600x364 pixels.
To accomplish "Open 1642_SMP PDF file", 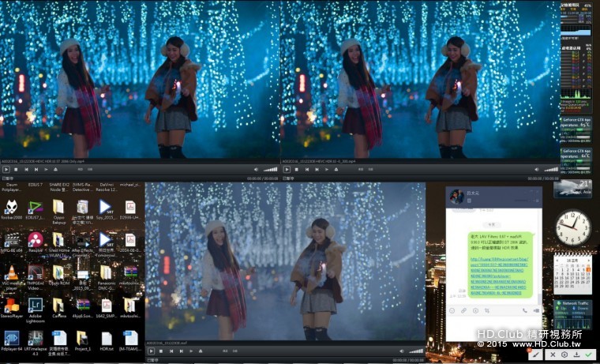I will pyautogui.click(x=106, y=308).
